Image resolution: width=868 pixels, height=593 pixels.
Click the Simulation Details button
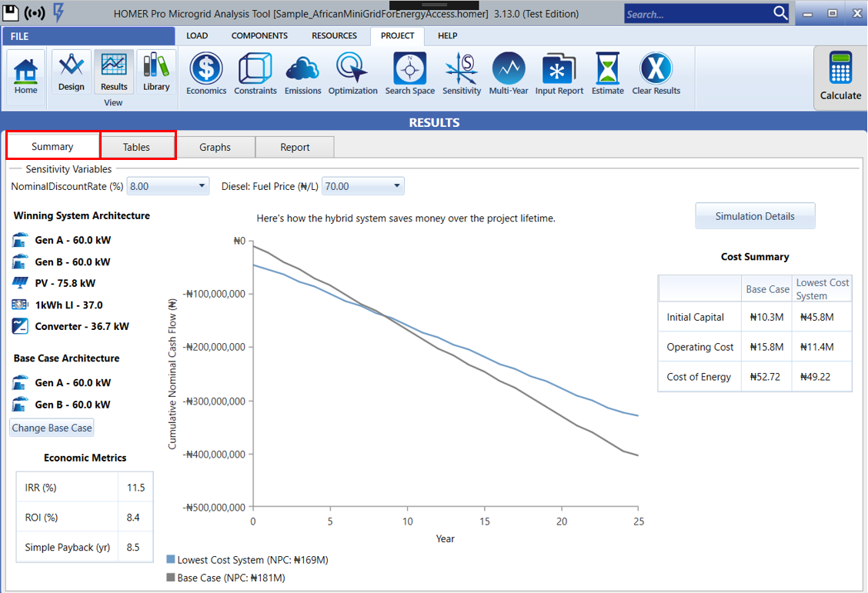pos(755,216)
